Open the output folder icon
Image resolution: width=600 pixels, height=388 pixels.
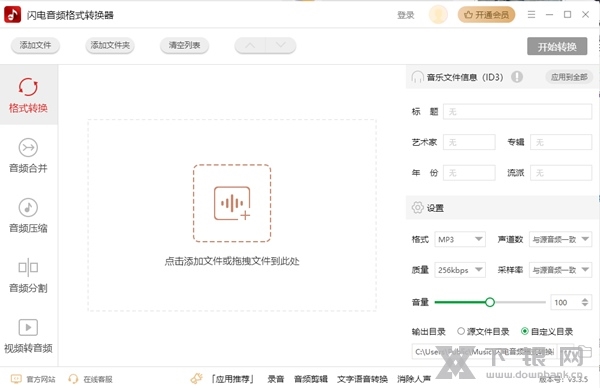tap(585, 351)
